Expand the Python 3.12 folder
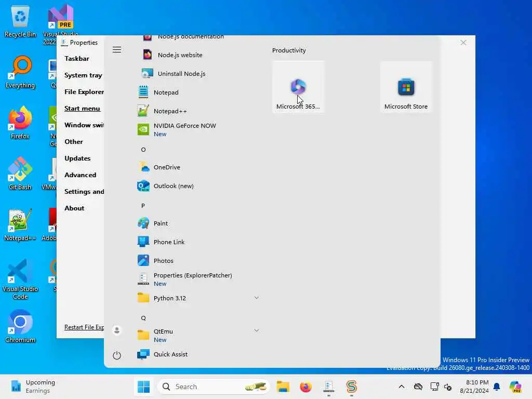 click(257, 298)
